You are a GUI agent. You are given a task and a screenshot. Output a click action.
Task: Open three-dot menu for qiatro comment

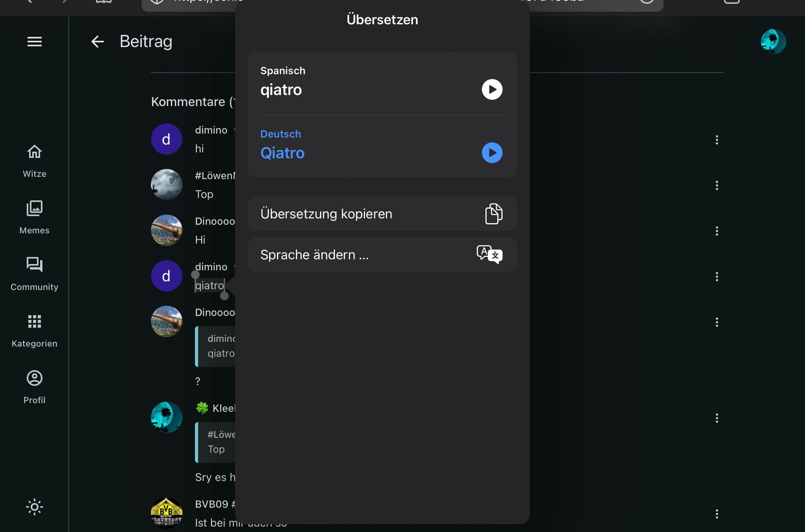pos(717,277)
